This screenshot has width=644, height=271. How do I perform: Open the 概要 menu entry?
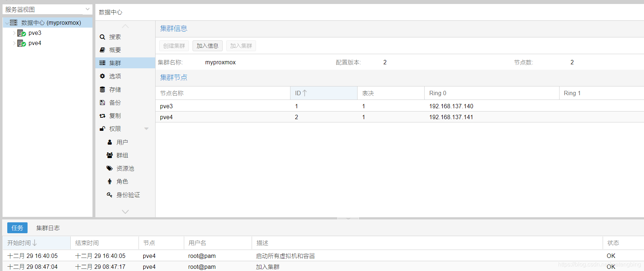[x=125, y=50]
